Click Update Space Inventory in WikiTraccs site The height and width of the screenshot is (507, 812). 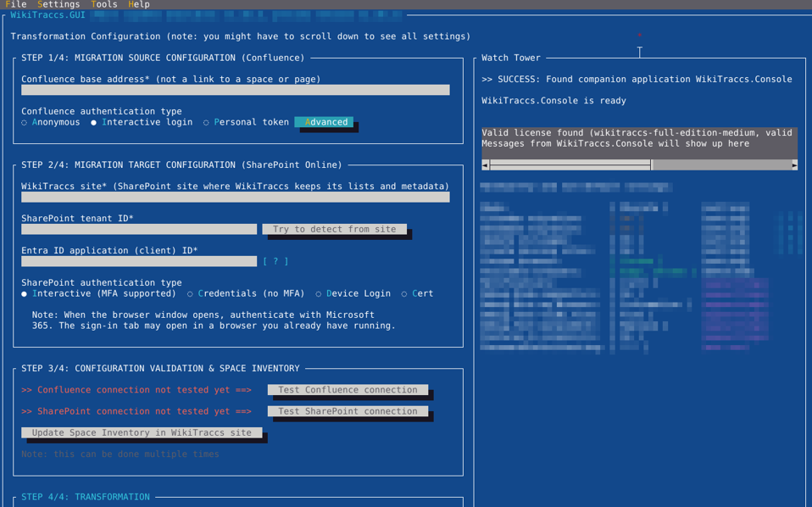(142, 432)
